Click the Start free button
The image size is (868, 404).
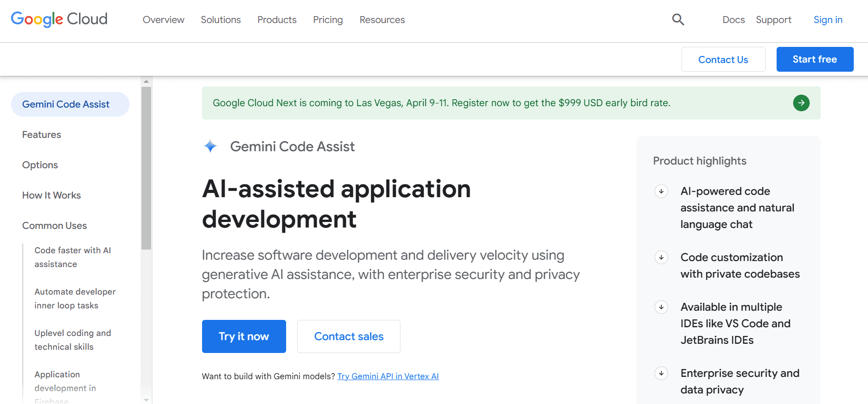(815, 59)
